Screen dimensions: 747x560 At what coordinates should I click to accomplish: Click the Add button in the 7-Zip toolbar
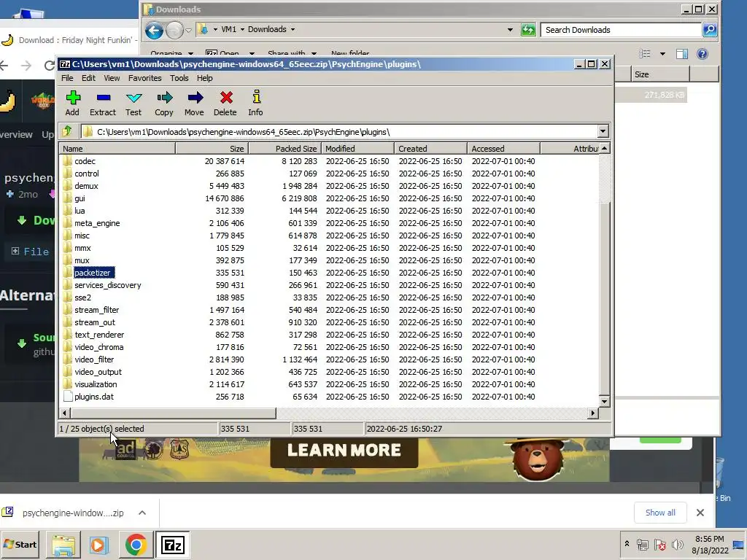72,103
